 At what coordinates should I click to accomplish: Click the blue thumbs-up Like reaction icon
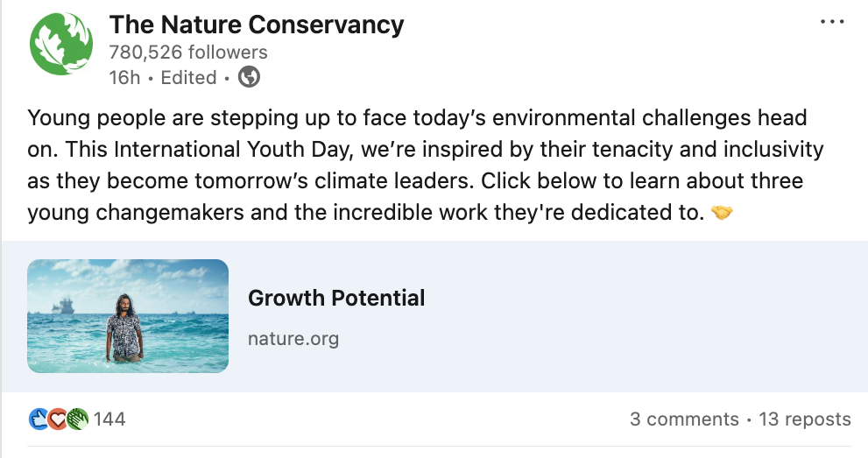tap(39, 419)
